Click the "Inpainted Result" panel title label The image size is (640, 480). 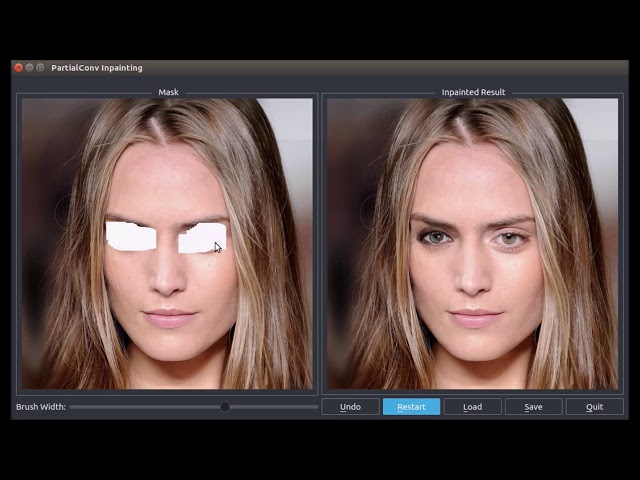(x=473, y=92)
